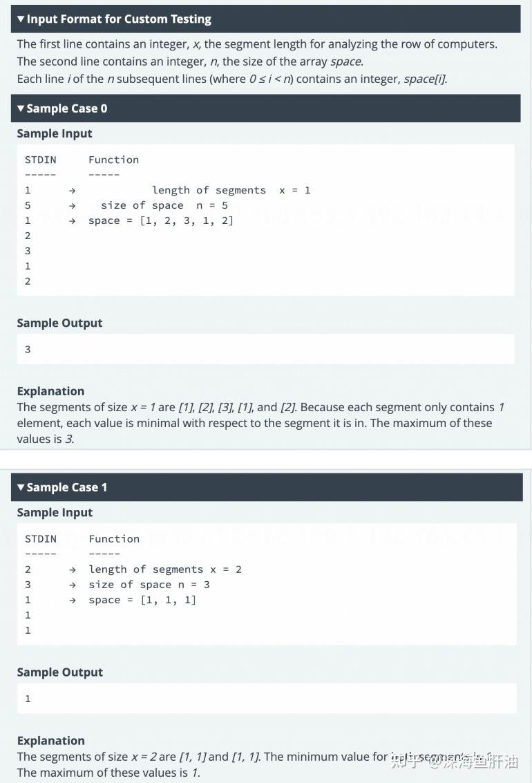Viewport: 532px width, 783px height.
Task: Click the Sample Input heading in Sample Case 1
Action: coord(55,513)
